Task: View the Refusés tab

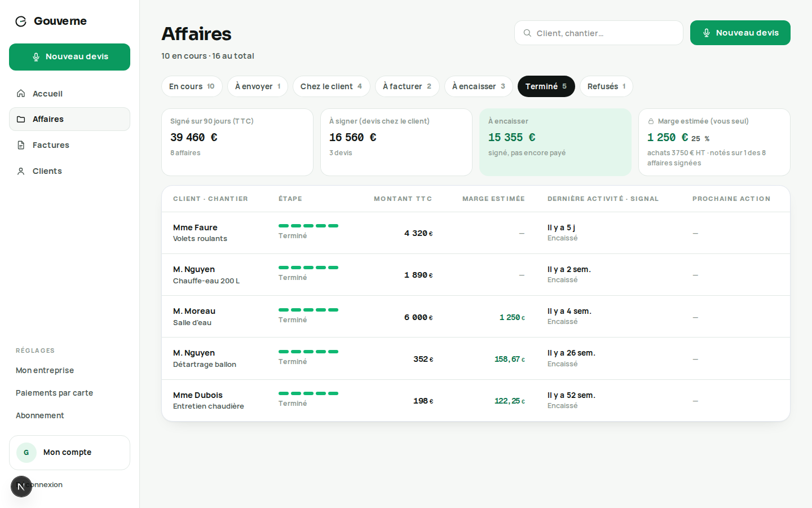Action: click(606, 86)
